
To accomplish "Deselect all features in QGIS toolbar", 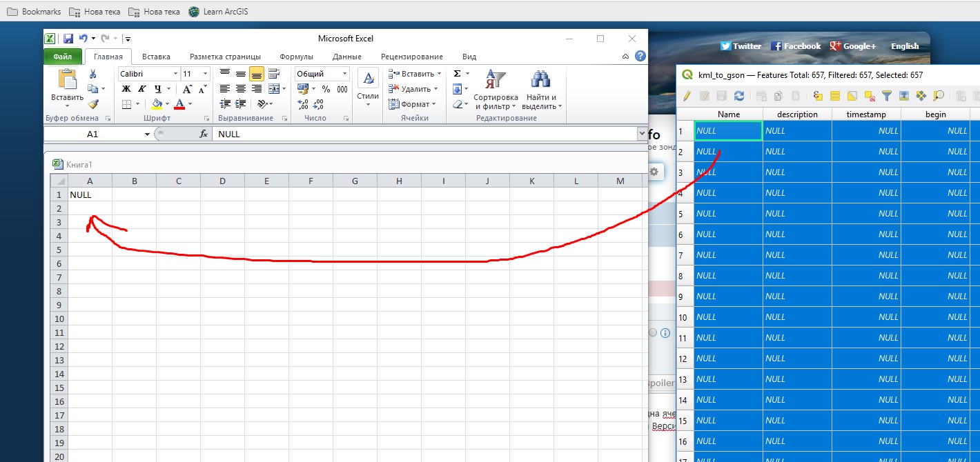I will tap(870, 96).
